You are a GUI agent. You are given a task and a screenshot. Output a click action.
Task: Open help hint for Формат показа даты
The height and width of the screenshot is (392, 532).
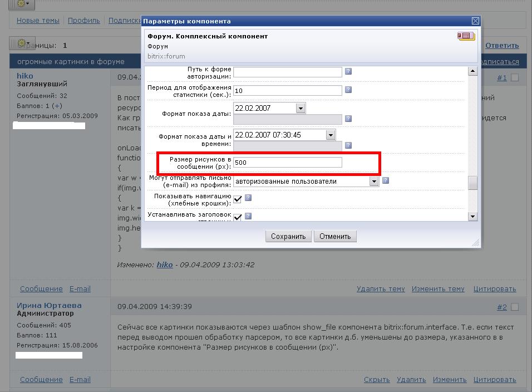[x=348, y=119]
